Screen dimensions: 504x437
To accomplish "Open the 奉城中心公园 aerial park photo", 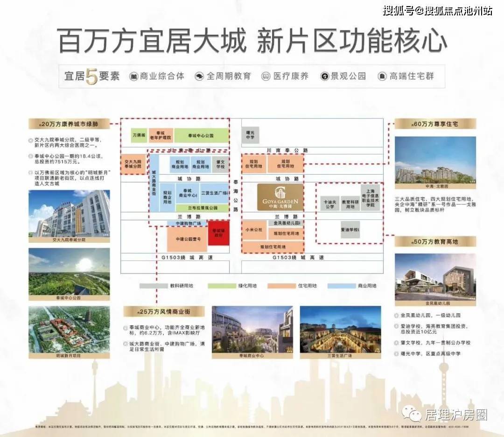I will (x=69, y=272).
